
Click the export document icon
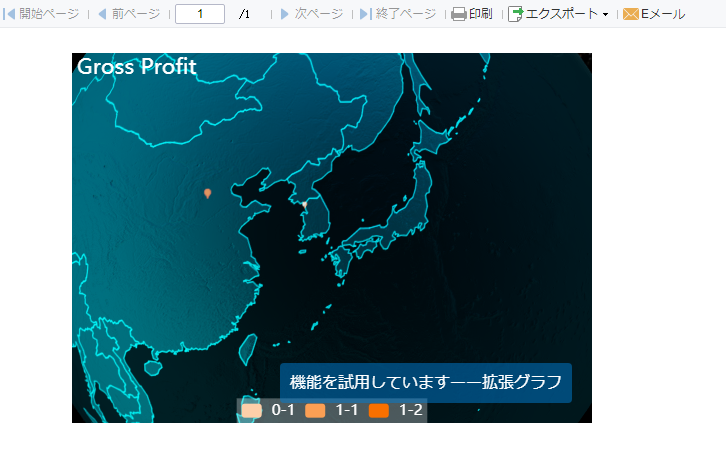click(x=515, y=14)
